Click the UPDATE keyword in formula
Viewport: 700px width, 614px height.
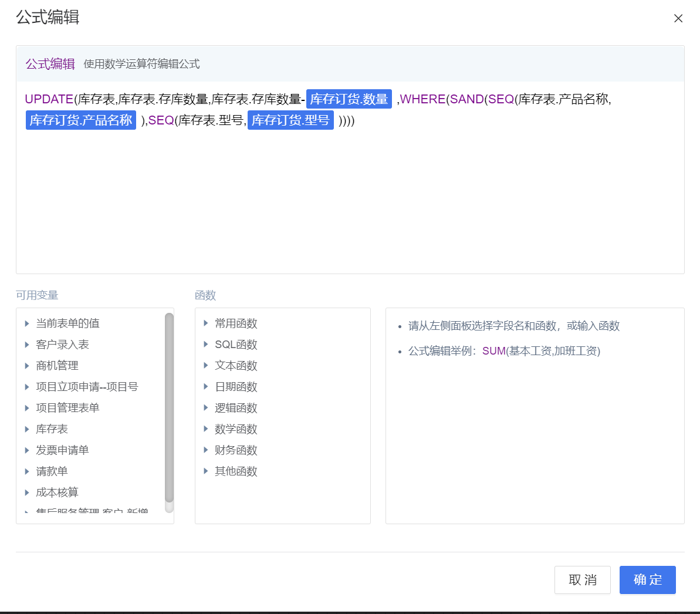[49, 99]
